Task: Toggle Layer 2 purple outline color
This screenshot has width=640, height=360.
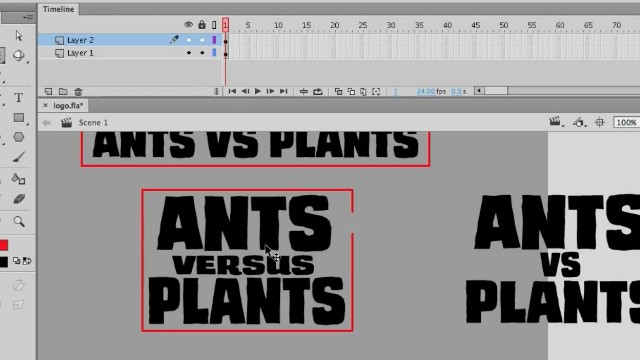Action: (x=214, y=40)
